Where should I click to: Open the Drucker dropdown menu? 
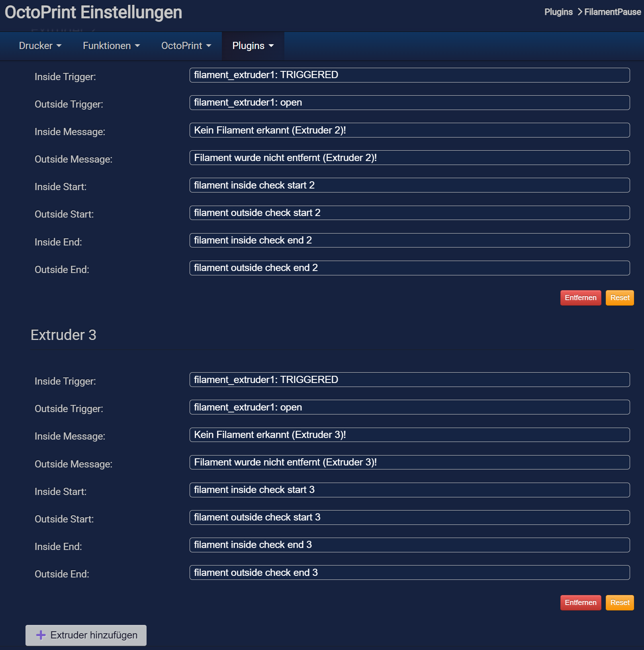pos(40,46)
